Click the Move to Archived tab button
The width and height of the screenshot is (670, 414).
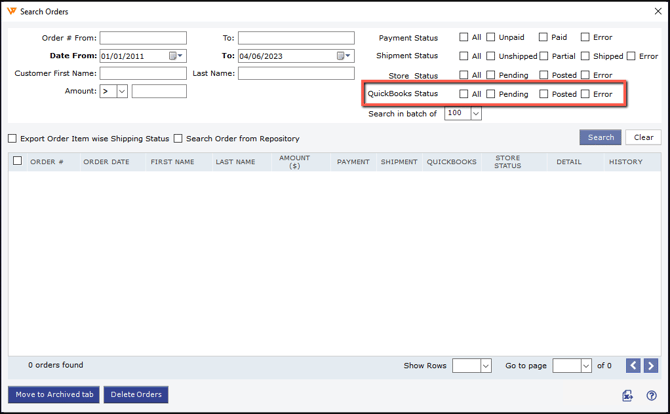[x=54, y=395]
